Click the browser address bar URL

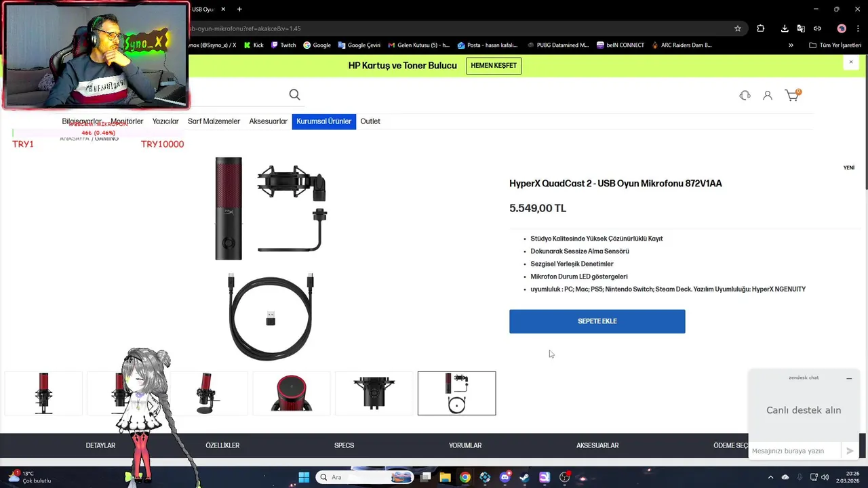[x=245, y=28]
